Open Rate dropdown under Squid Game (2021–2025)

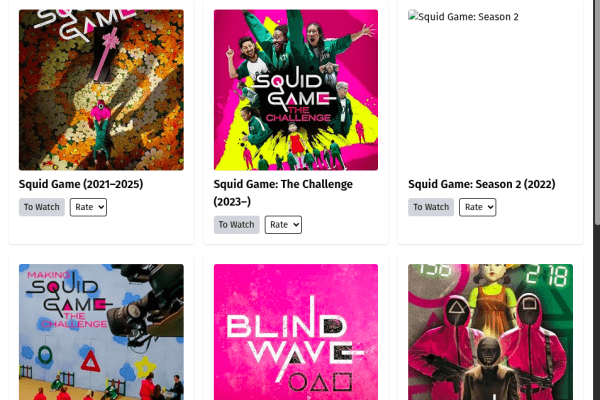pos(88,207)
